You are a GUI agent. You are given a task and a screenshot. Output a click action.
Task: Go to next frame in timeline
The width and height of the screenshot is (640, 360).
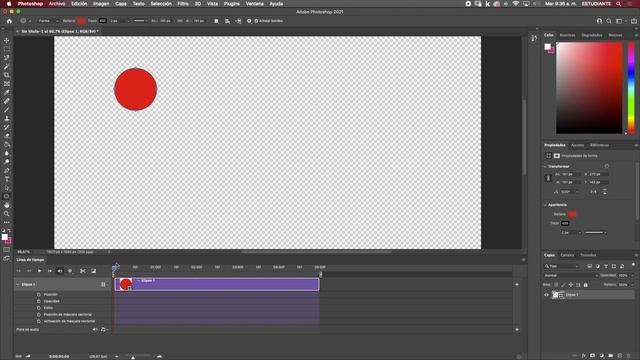[50, 271]
